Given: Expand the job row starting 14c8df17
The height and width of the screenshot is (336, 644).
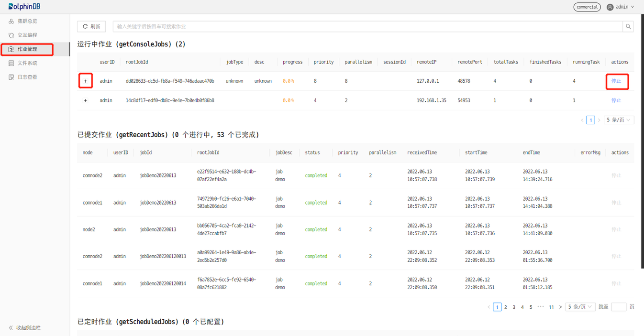Looking at the screenshot, I should 86,101.
